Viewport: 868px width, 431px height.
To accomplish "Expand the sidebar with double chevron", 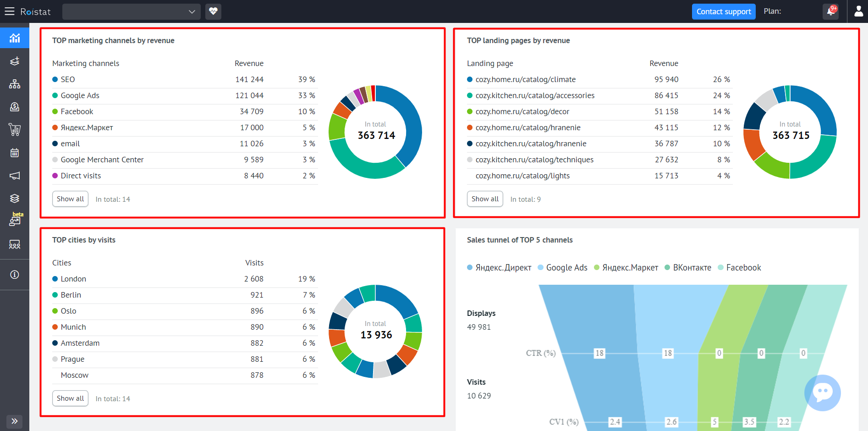I will [x=15, y=421].
